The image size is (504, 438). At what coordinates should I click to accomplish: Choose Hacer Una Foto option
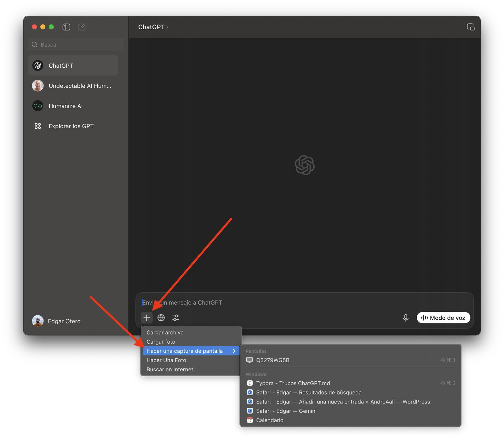(191, 360)
